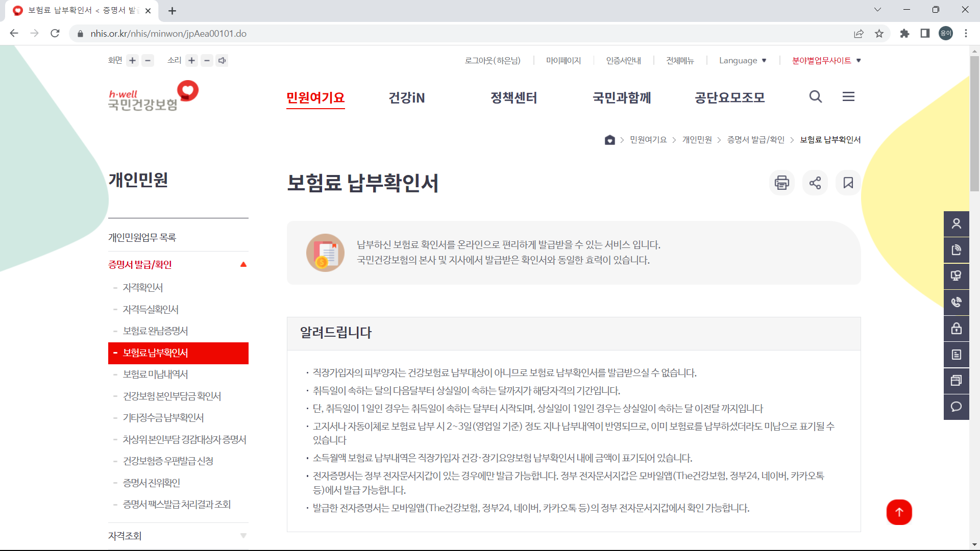The height and width of the screenshot is (551, 980).
Task: Bookmark this page using the ribbon icon
Action: pos(848,183)
